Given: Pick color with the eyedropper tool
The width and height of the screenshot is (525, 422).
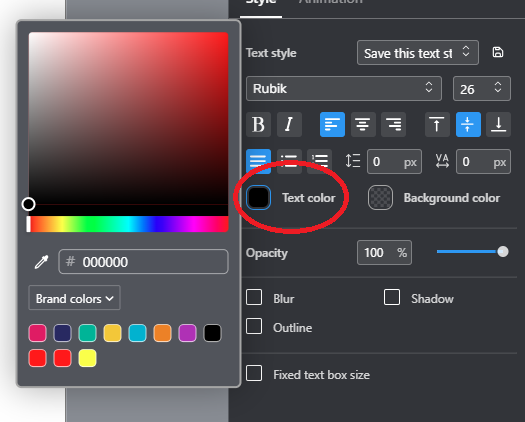Looking at the screenshot, I should 42,262.
